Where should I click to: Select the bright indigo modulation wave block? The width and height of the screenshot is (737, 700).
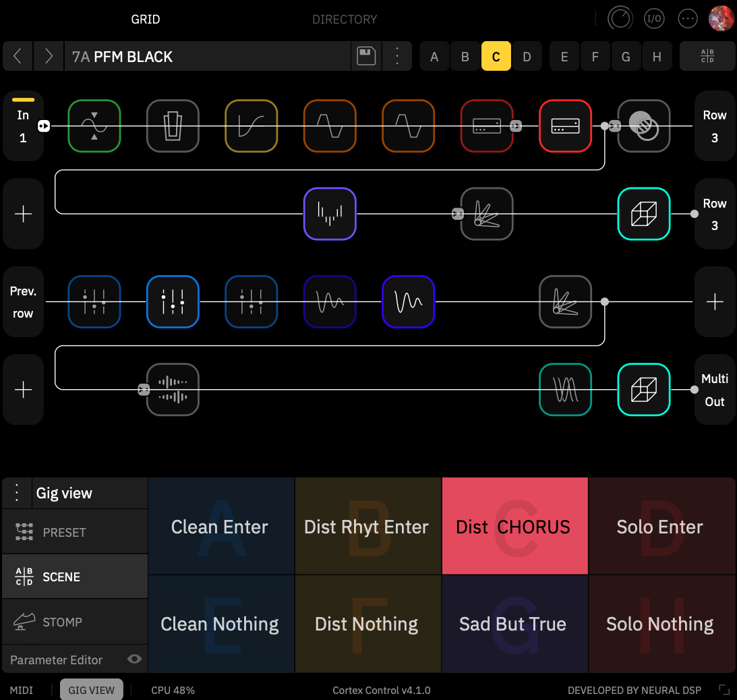tap(408, 302)
